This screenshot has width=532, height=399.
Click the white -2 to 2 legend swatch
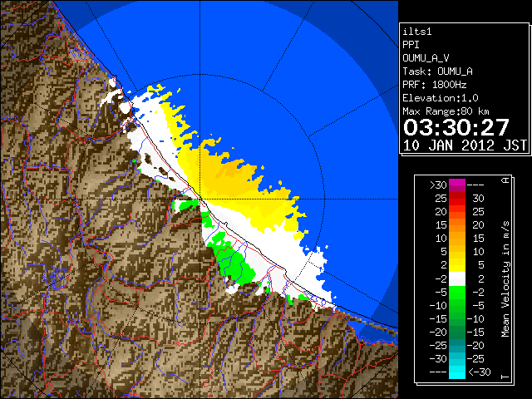(457, 279)
